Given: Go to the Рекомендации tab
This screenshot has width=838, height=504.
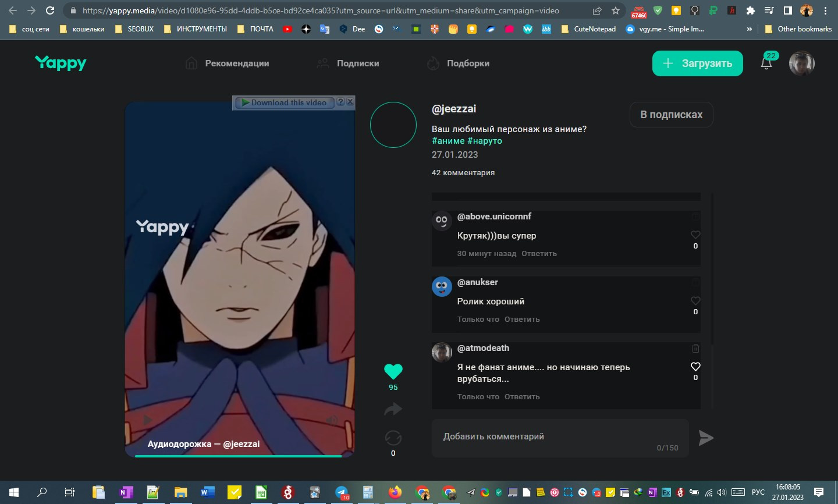Looking at the screenshot, I should (x=227, y=63).
